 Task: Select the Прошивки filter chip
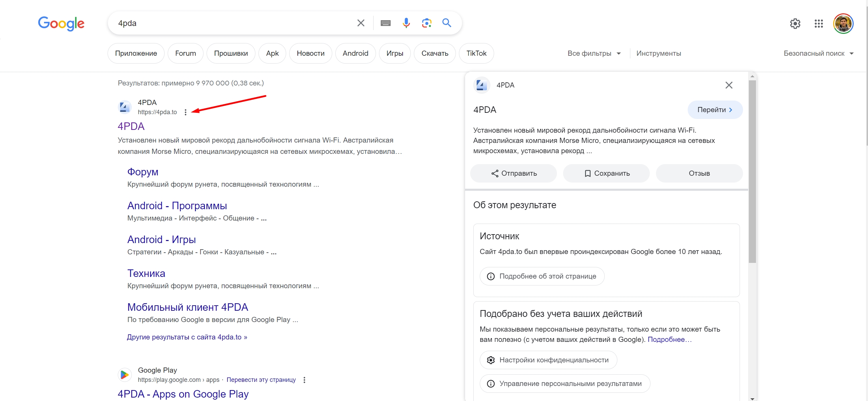tap(231, 53)
